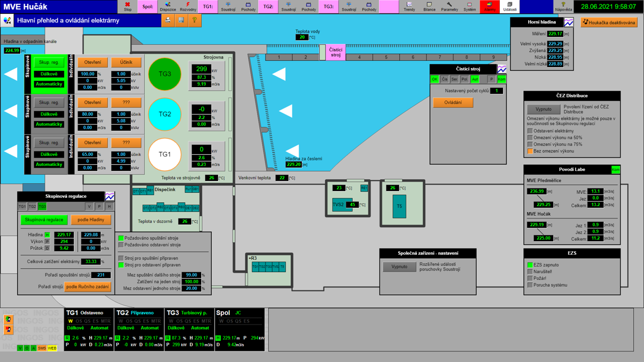644x362 pixels.
Task: Open trend graph icon for Horní hladina
Action: [x=569, y=22]
